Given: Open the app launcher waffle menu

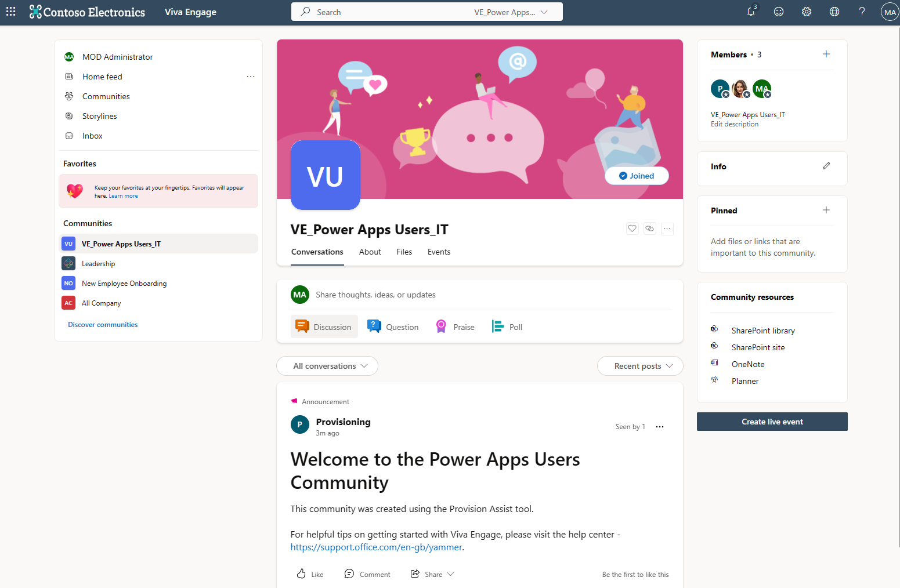Looking at the screenshot, I should click(x=11, y=12).
